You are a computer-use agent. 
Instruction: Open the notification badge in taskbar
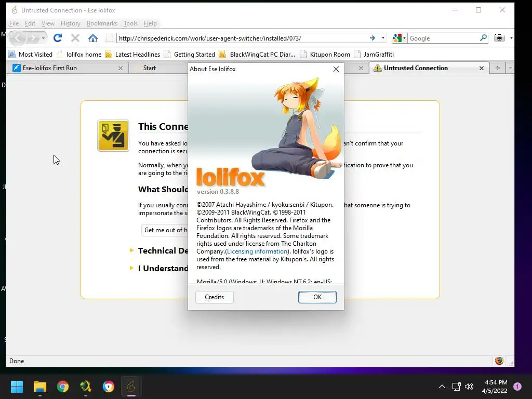tap(517, 387)
